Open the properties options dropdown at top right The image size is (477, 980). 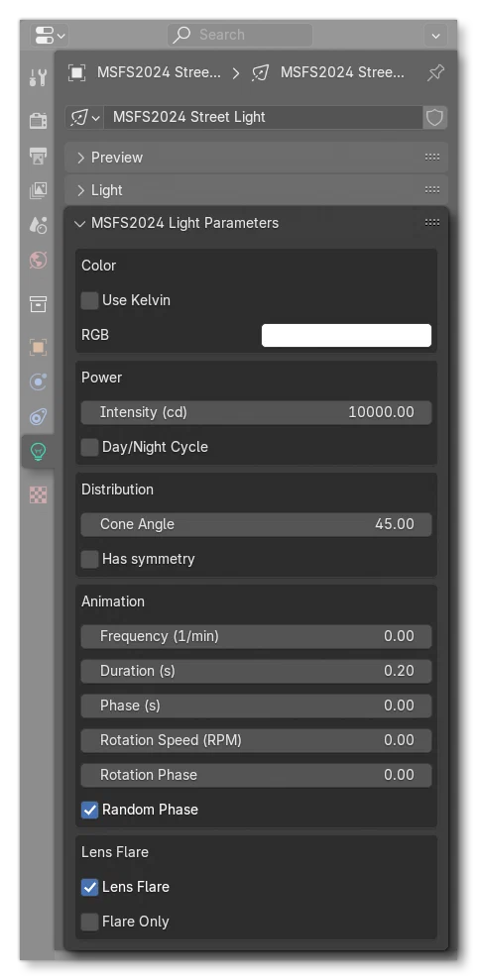(x=435, y=36)
